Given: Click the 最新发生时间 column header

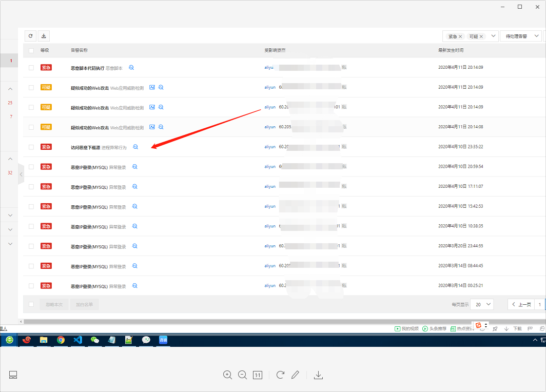Looking at the screenshot, I should pos(451,50).
